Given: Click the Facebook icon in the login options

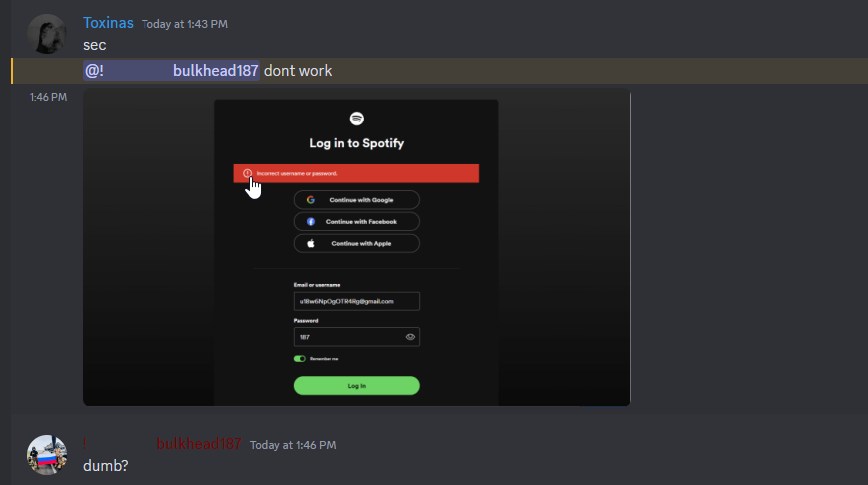Looking at the screenshot, I should click(x=310, y=222).
